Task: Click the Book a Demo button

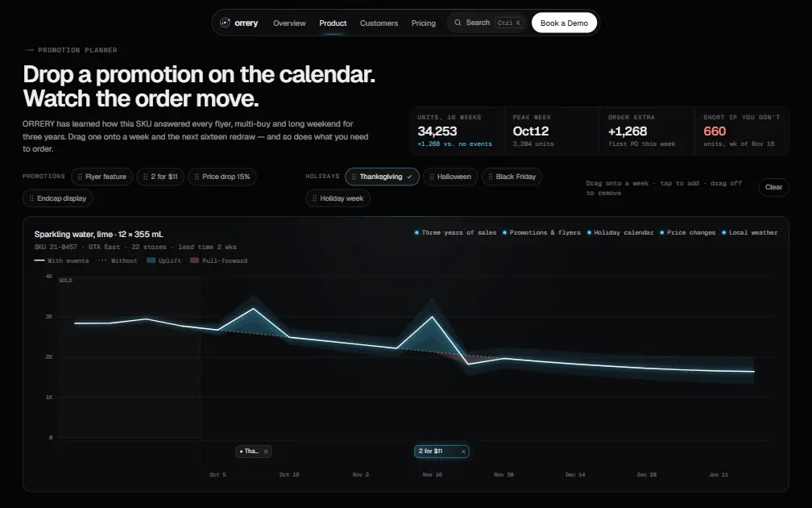Action: (x=565, y=23)
